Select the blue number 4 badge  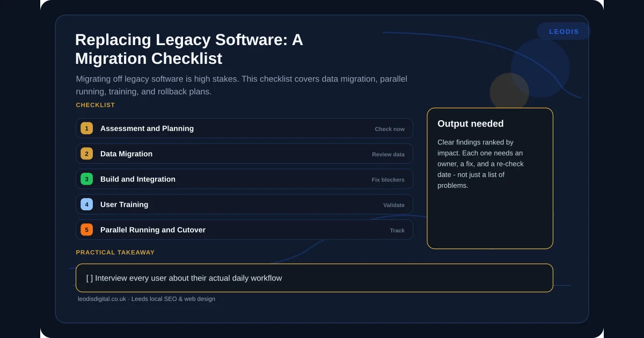86,204
